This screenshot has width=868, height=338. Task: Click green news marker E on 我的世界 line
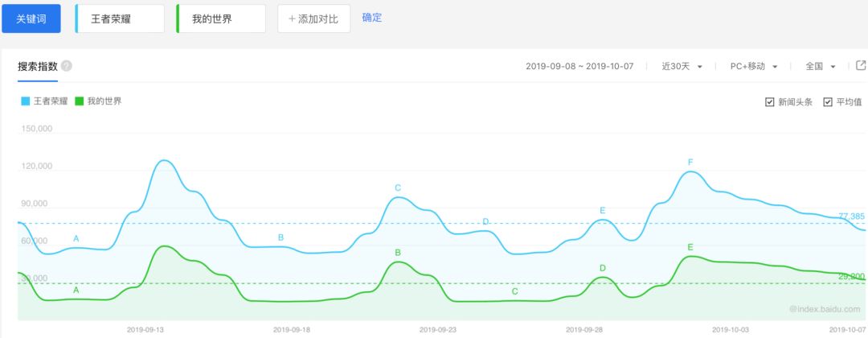(x=690, y=247)
